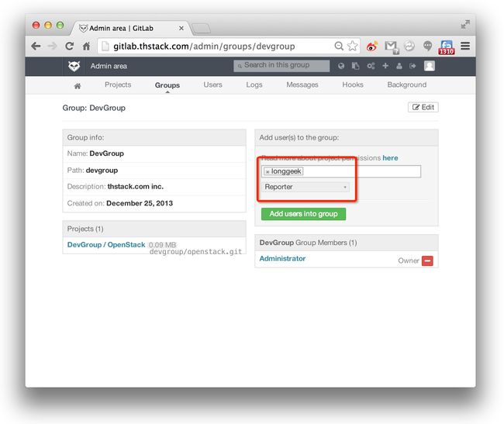
Task: Focus the Search in this group field
Action: click(281, 66)
